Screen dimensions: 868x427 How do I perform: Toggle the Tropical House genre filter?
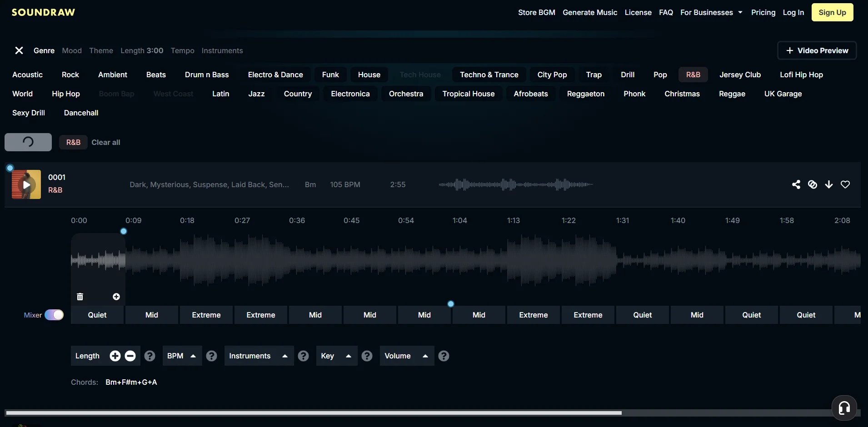point(469,94)
